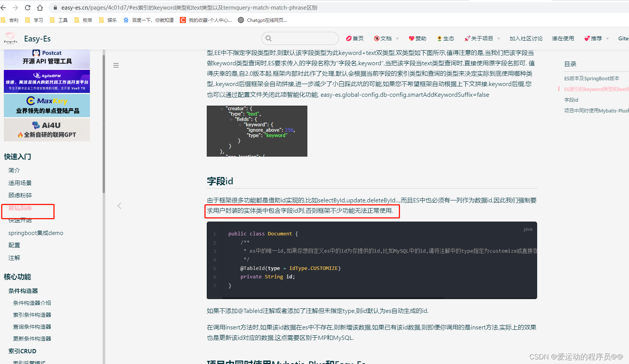
Task: Collapse the creator node in the JSON snippet
Action: 222,108
